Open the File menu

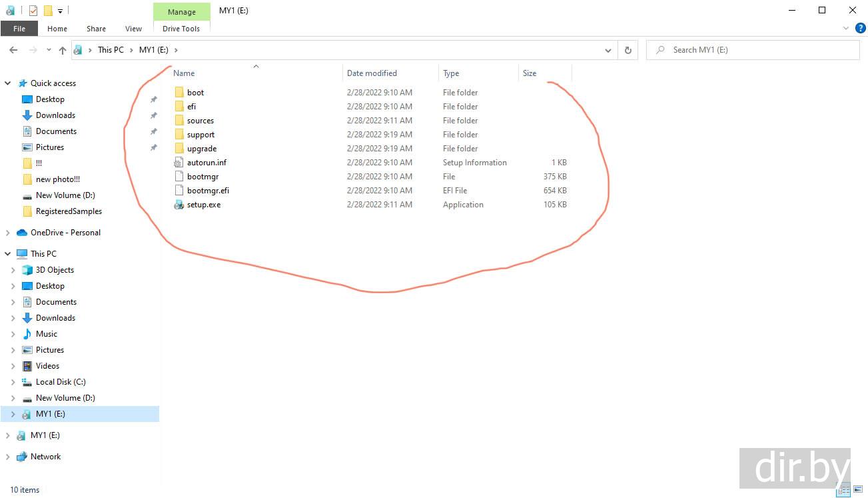19,29
